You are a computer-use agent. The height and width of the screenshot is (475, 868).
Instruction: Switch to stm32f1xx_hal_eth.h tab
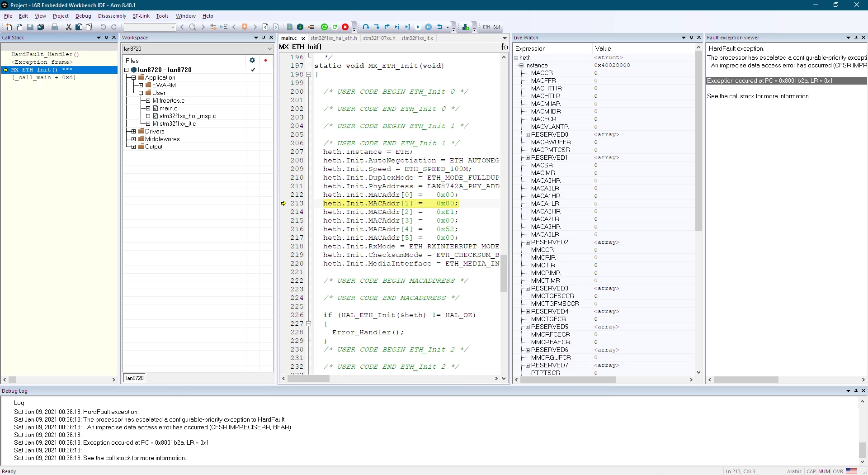pyautogui.click(x=334, y=38)
